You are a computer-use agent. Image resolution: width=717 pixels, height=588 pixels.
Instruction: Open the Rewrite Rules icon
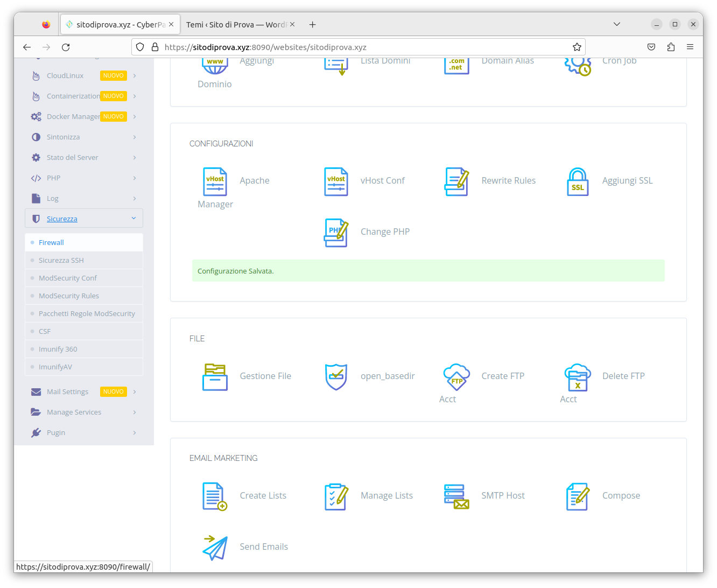coord(456,181)
